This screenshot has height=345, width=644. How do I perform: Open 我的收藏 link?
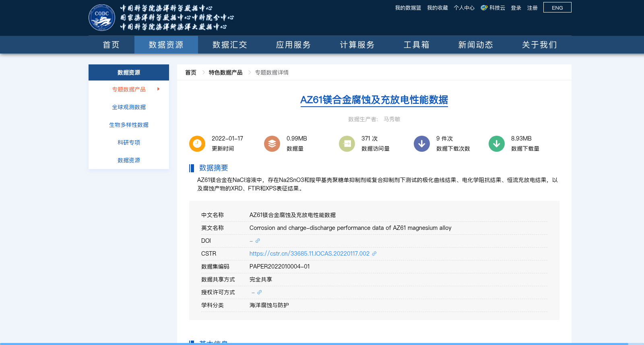point(438,8)
